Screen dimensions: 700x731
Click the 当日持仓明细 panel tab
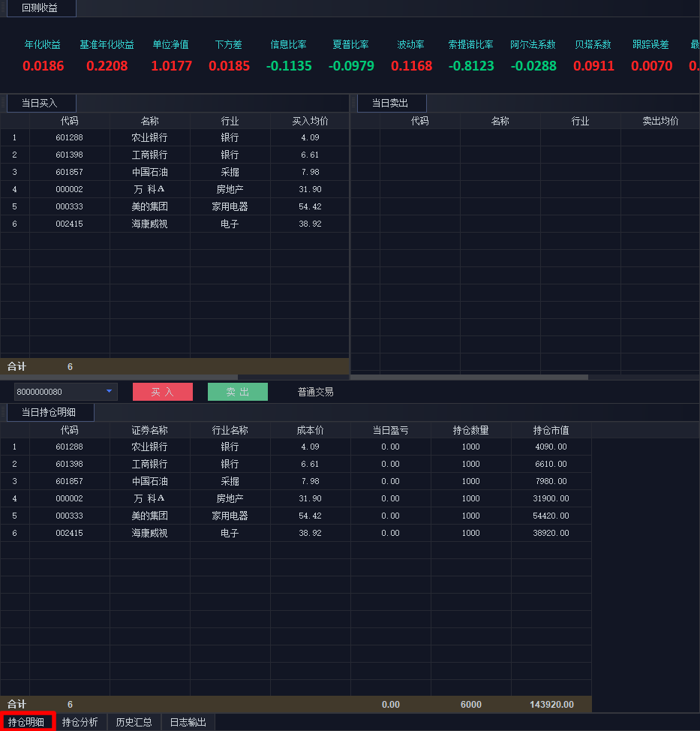tap(49, 413)
